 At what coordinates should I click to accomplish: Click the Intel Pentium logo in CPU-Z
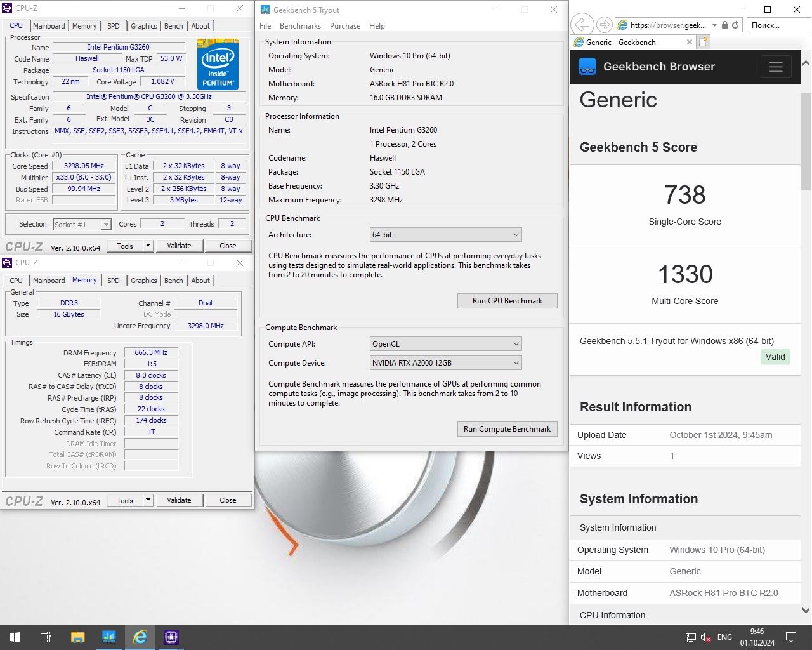click(218, 64)
